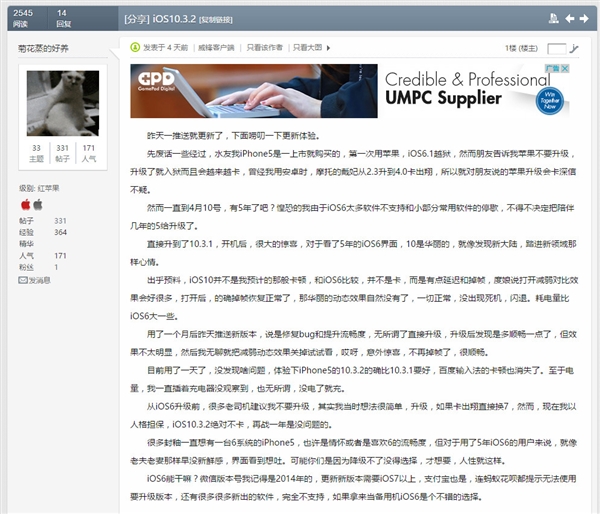View the user's 33 主题 topics
600x514 pixels.
click(x=34, y=152)
